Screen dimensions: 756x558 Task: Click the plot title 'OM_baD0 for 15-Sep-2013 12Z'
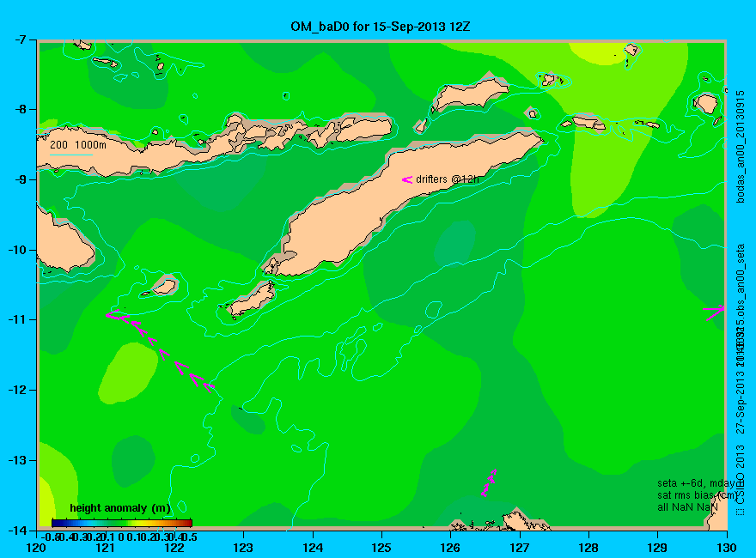tap(380, 27)
